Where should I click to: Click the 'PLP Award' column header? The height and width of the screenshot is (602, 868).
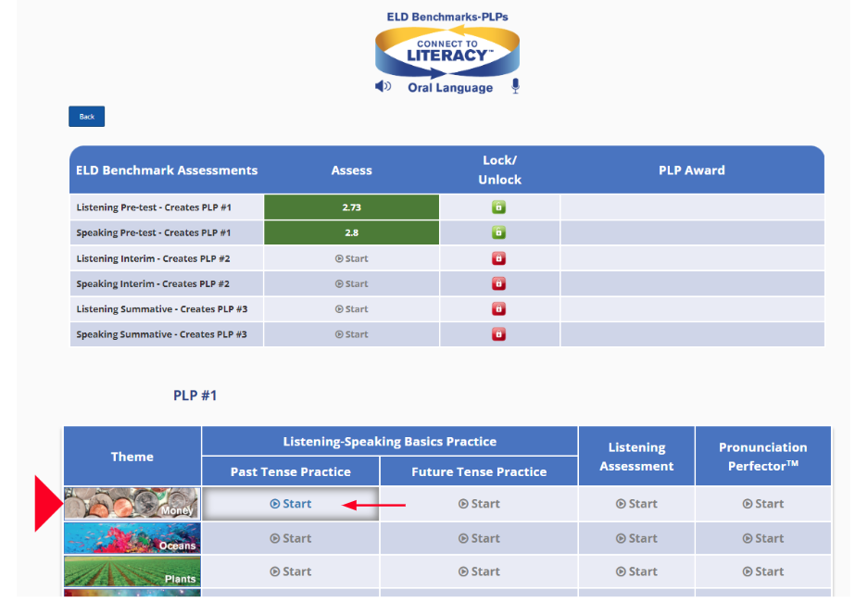[x=691, y=170]
